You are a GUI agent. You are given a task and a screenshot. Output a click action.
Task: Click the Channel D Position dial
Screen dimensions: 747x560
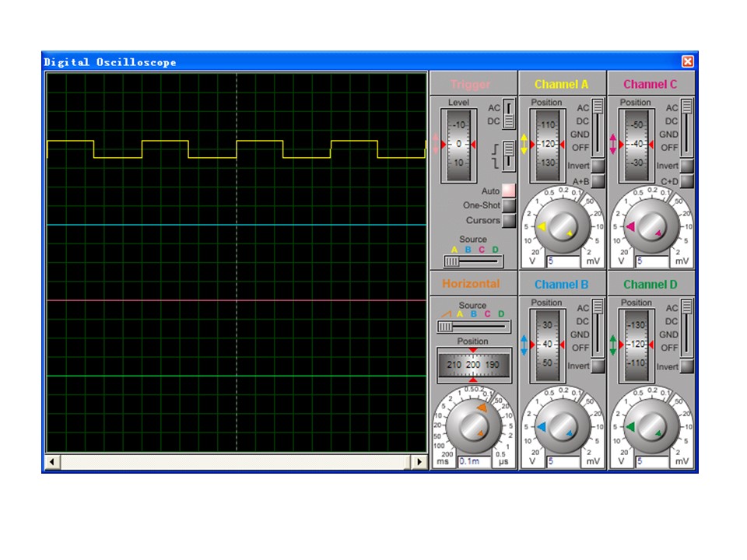click(x=636, y=345)
